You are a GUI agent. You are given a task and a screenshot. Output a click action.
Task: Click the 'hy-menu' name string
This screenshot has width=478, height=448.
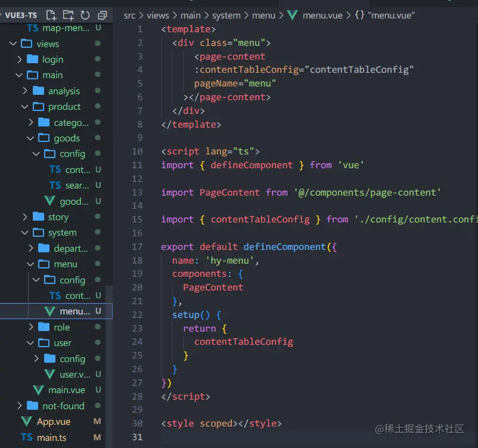pos(229,260)
